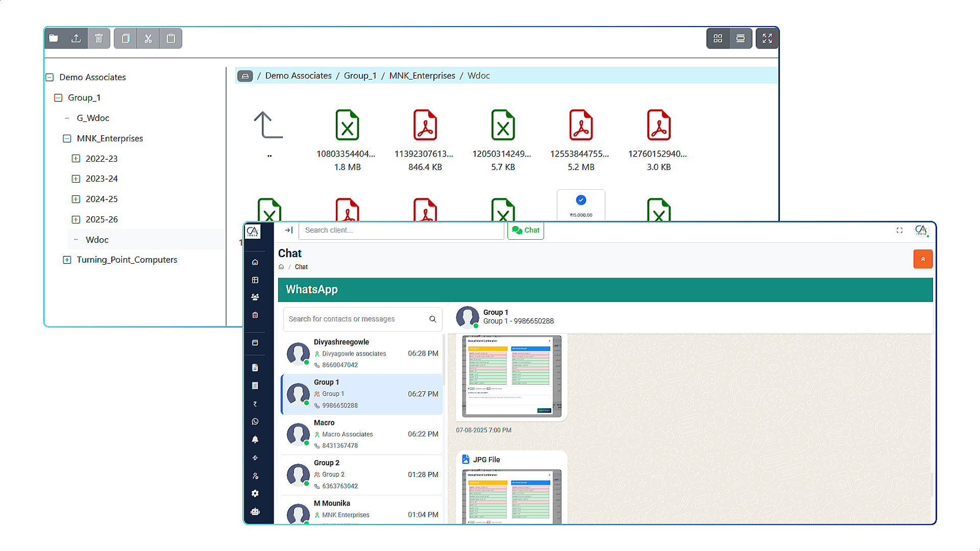Click Group 1 avatar in chat header
The image size is (980, 551).
467,317
